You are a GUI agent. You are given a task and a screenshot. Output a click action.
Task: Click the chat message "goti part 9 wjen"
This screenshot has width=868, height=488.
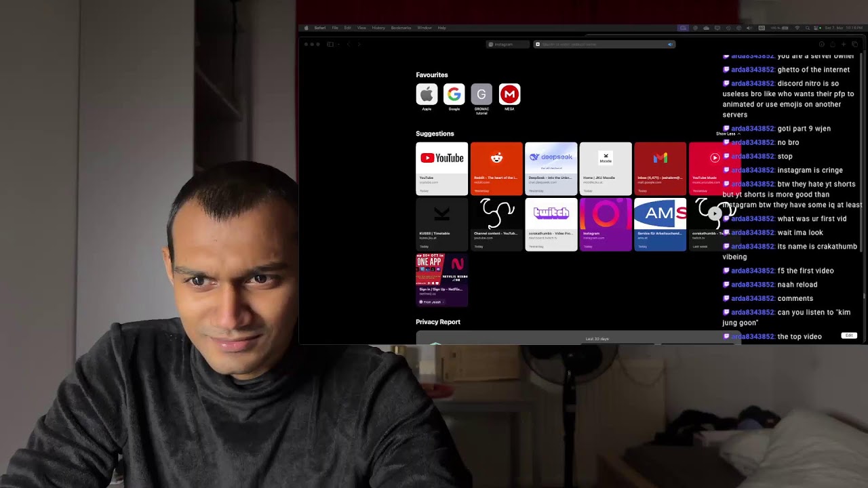point(804,129)
